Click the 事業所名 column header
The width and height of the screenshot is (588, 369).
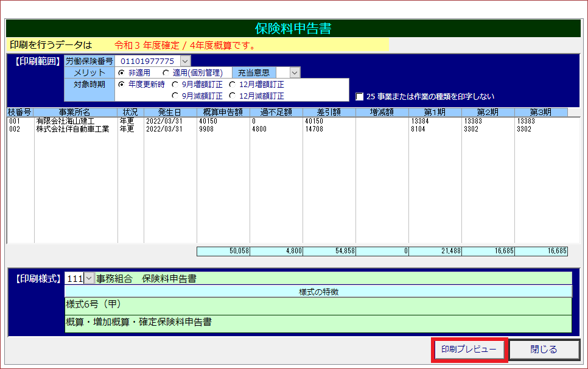75,112
